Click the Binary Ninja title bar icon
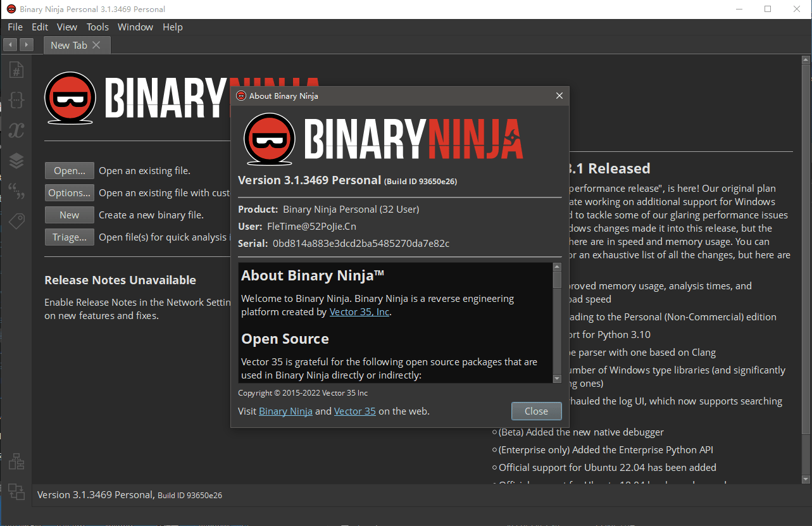 click(x=11, y=9)
